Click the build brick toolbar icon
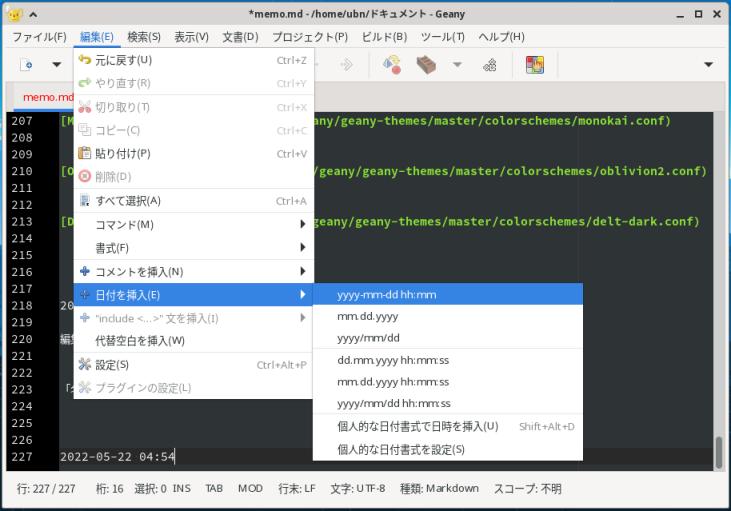 click(426, 65)
